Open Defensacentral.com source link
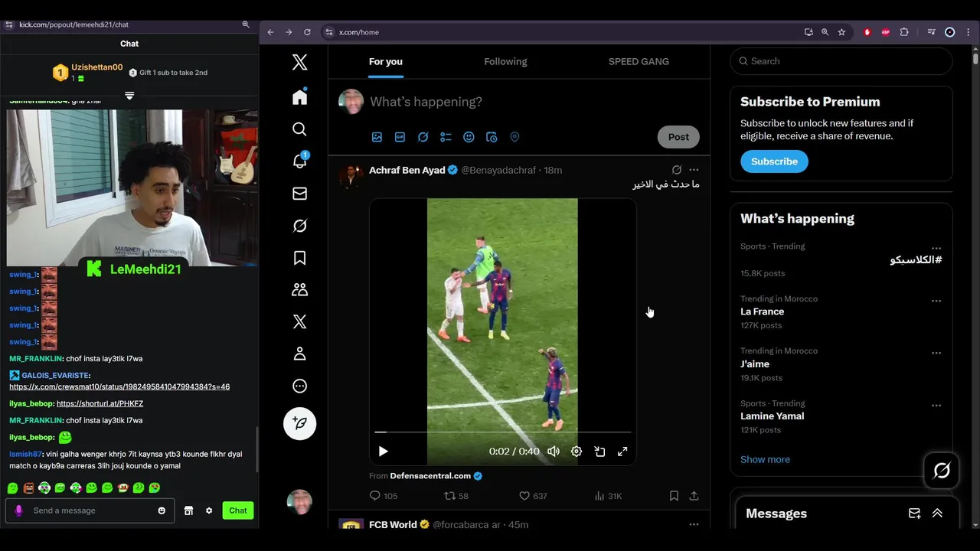 click(x=430, y=476)
